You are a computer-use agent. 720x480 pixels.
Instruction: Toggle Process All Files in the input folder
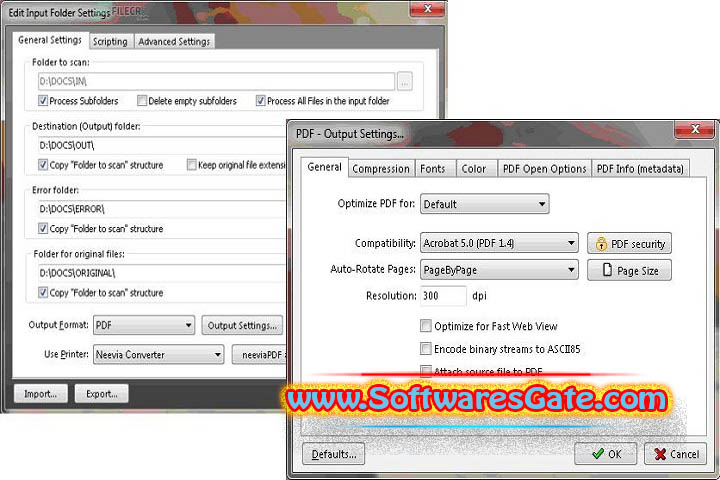260,101
